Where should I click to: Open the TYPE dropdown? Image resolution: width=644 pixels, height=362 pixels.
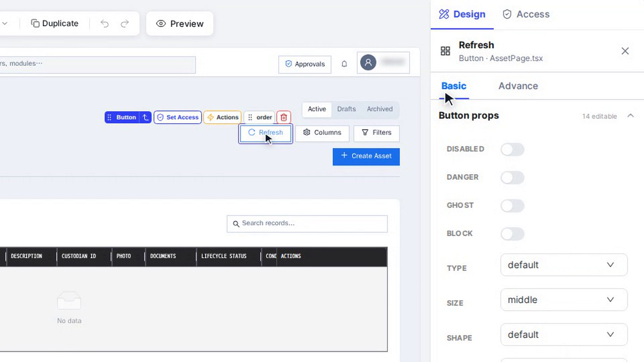(564, 265)
